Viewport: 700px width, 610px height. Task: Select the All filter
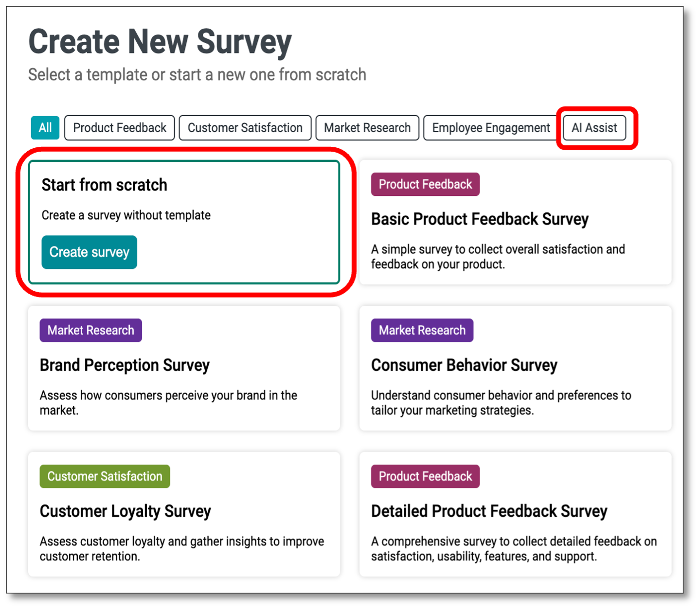point(45,127)
